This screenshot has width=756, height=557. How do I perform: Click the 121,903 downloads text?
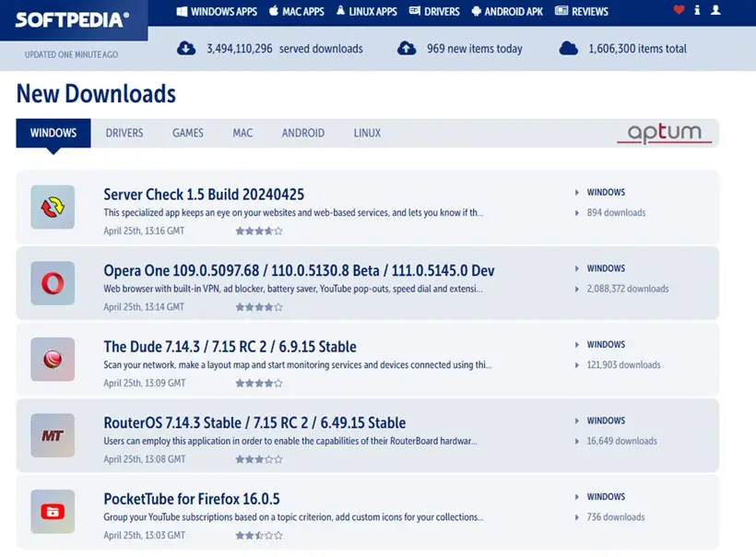tap(623, 365)
